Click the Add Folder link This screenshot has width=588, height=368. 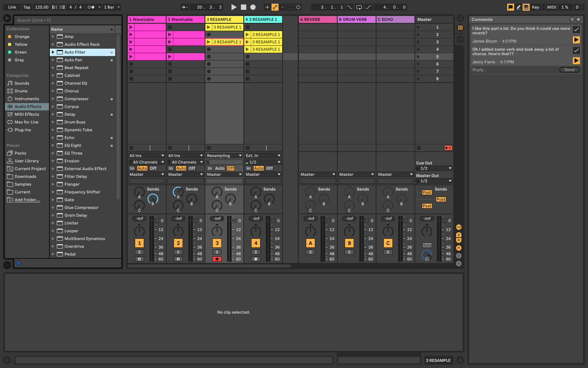27,200
